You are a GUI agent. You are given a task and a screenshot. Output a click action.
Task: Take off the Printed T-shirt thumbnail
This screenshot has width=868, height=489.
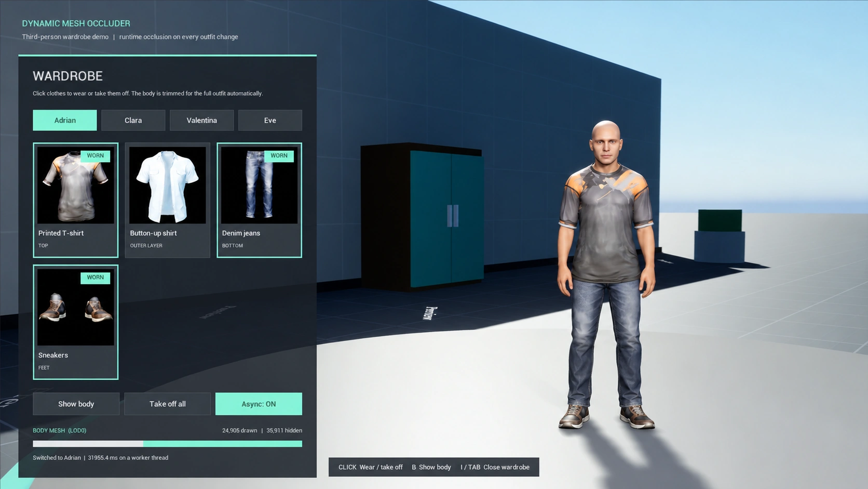pyautogui.click(x=76, y=185)
